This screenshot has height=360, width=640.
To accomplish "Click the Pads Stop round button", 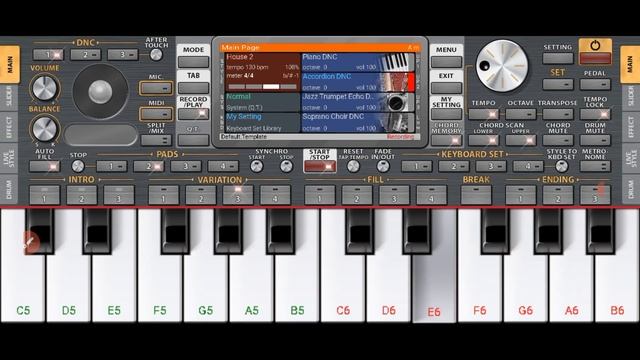I will pos(78,166).
